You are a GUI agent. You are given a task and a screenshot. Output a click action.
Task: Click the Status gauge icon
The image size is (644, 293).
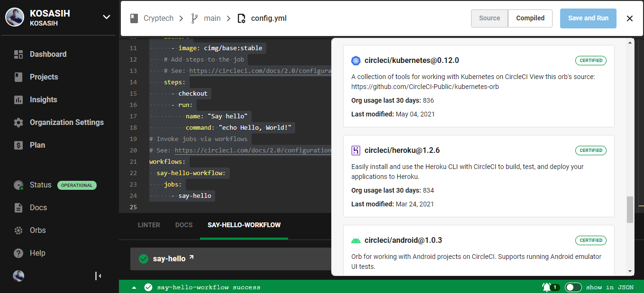point(18,185)
